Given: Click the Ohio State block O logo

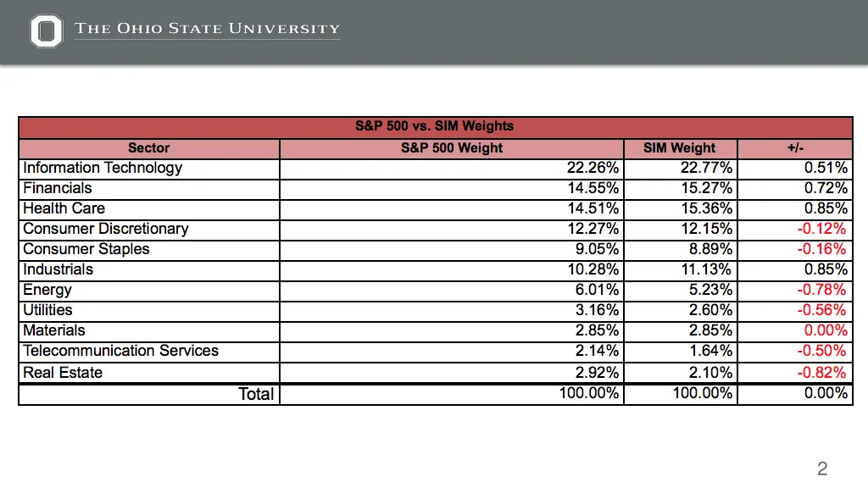Looking at the screenshot, I should coord(46,31).
